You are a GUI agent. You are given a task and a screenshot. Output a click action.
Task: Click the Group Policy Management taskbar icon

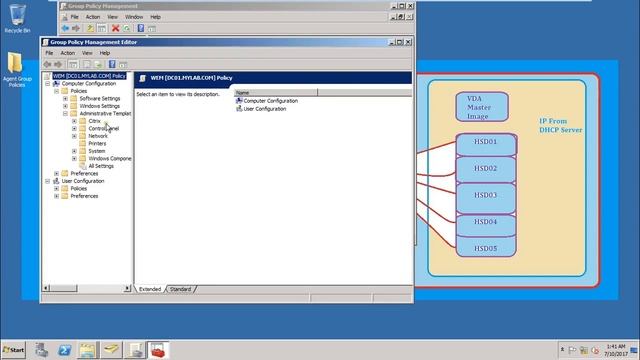tap(135, 350)
